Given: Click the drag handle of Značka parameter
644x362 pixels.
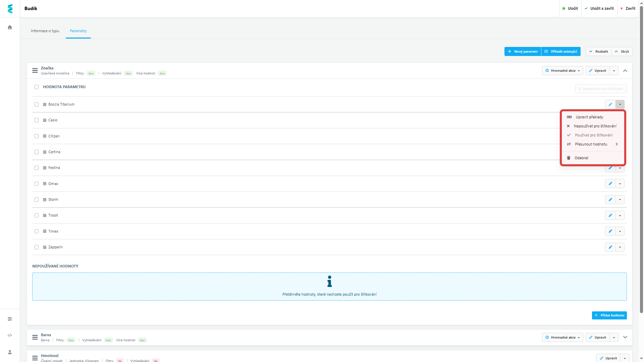Looking at the screenshot, I should (x=35, y=71).
